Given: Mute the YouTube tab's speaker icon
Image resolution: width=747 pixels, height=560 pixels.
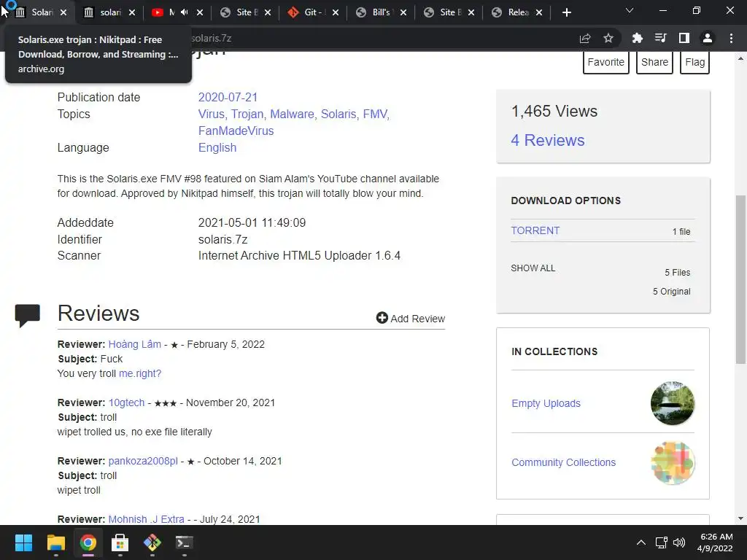Looking at the screenshot, I should (x=185, y=12).
